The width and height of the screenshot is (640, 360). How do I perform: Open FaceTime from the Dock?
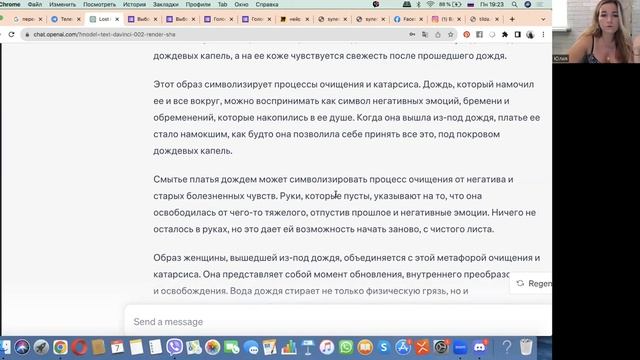click(231, 347)
